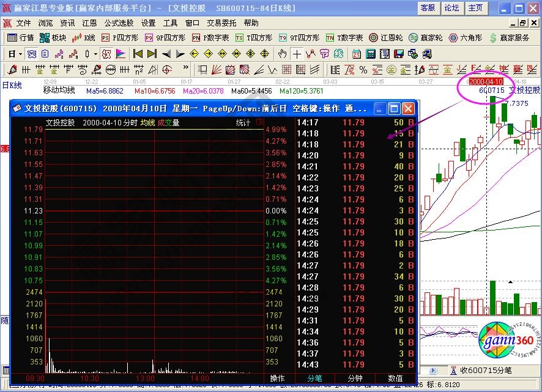Click the 客服 customer service button

pos(428,8)
